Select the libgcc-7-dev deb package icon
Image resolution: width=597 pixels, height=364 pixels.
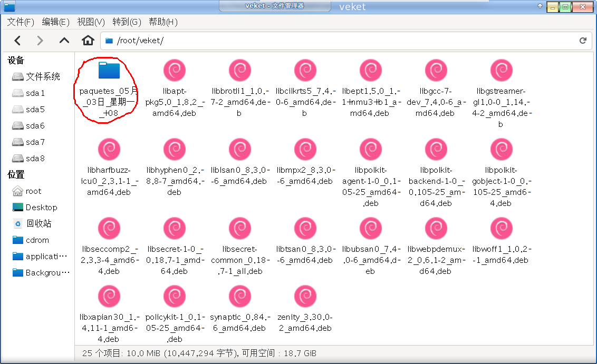click(x=436, y=71)
